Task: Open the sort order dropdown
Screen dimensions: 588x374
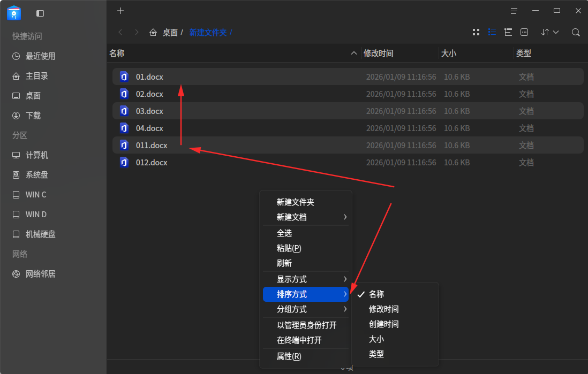Action: (550, 32)
